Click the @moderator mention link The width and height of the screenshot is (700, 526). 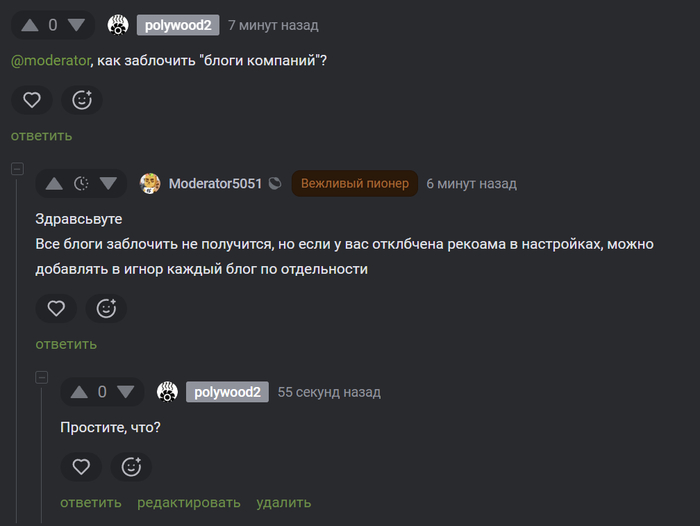[50, 61]
